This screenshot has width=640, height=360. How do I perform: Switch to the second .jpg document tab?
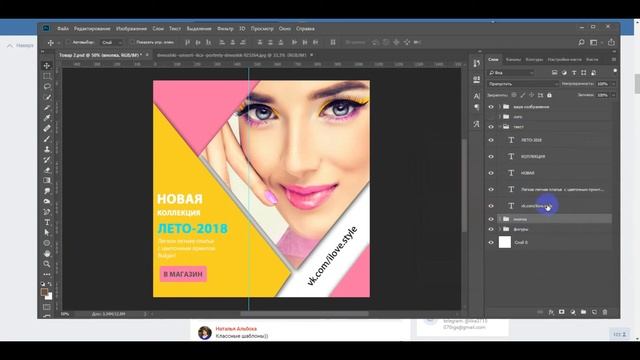[231, 55]
